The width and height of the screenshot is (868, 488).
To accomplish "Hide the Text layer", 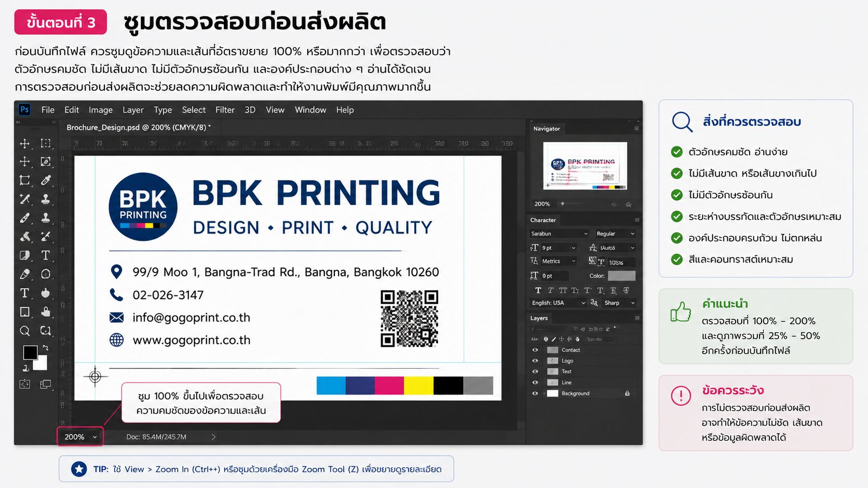I will tap(535, 372).
